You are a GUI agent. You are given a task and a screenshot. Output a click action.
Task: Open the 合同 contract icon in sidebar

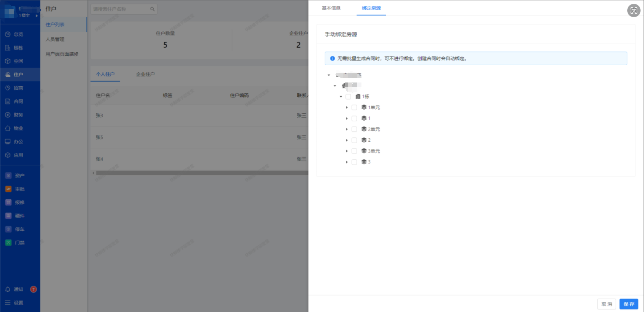[x=8, y=102]
